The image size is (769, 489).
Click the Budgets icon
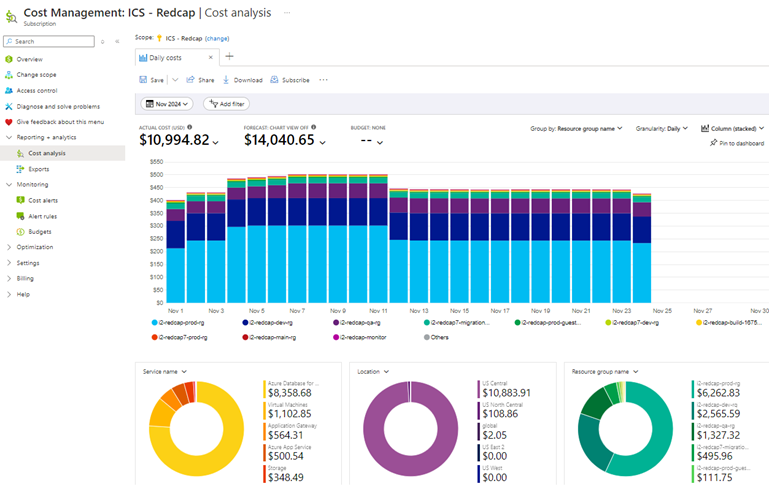20,232
